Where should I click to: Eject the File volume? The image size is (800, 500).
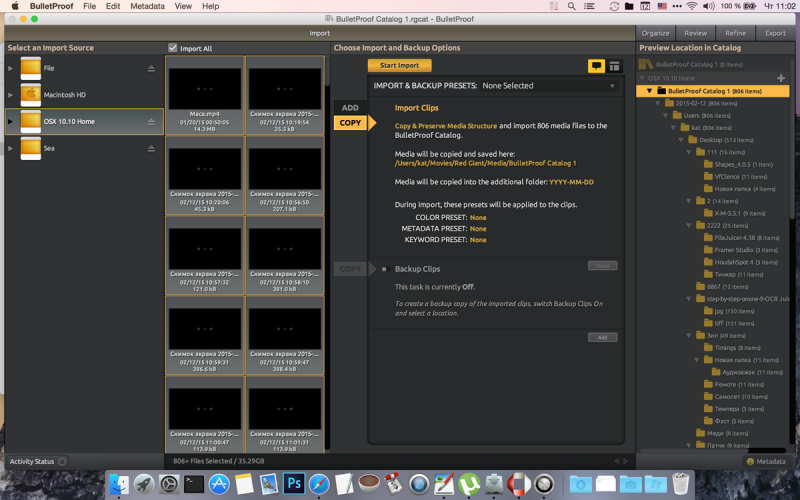[152, 68]
